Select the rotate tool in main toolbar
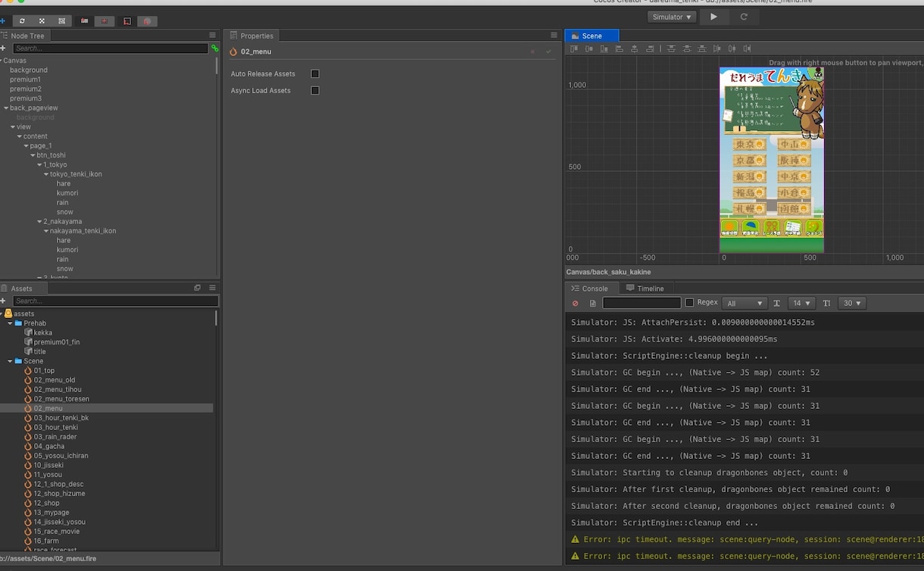This screenshot has width=924, height=571. pyautogui.click(x=22, y=21)
